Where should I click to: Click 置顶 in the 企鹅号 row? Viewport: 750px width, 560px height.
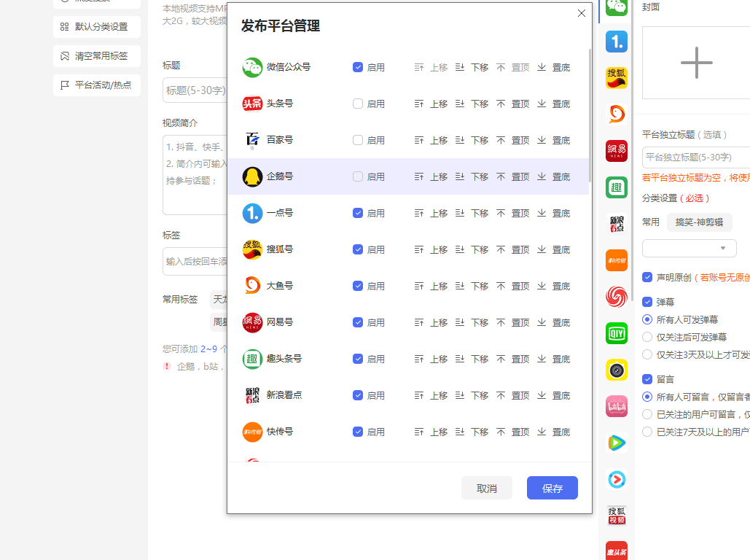[x=520, y=176]
